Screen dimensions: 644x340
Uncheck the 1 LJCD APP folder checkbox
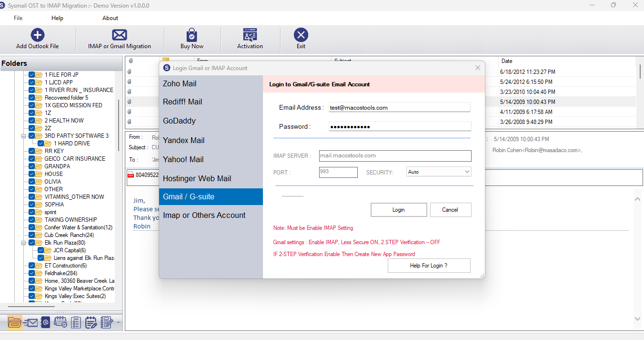pos(31,82)
